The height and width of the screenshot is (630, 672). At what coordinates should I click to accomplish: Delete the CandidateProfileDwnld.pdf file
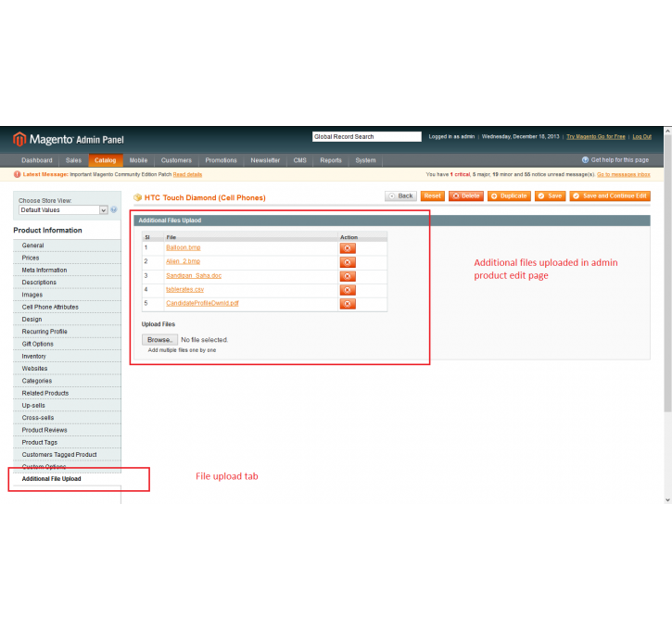click(x=348, y=304)
